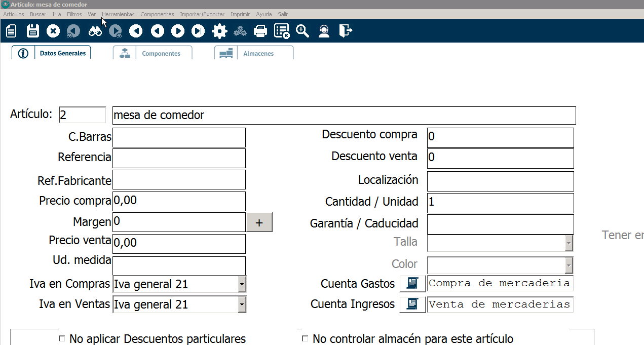Image resolution: width=644 pixels, height=345 pixels.
Task: Click the exit door icon
Action: 346,31
